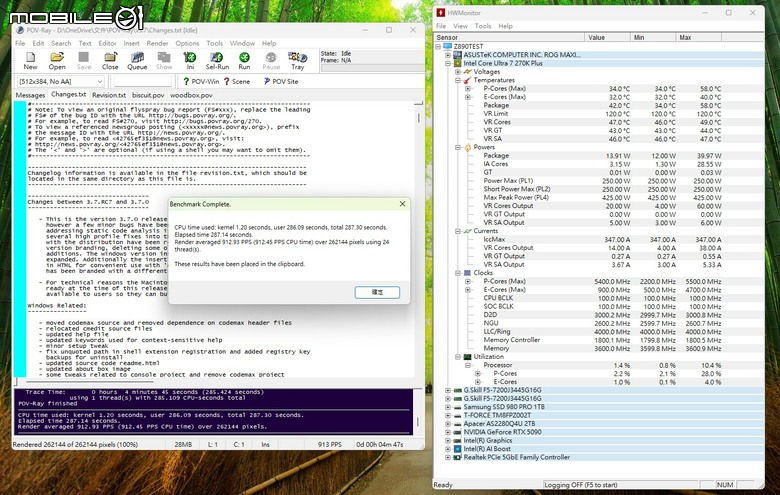Open the render Queue icon
The image size is (780, 495).
click(x=137, y=61)
